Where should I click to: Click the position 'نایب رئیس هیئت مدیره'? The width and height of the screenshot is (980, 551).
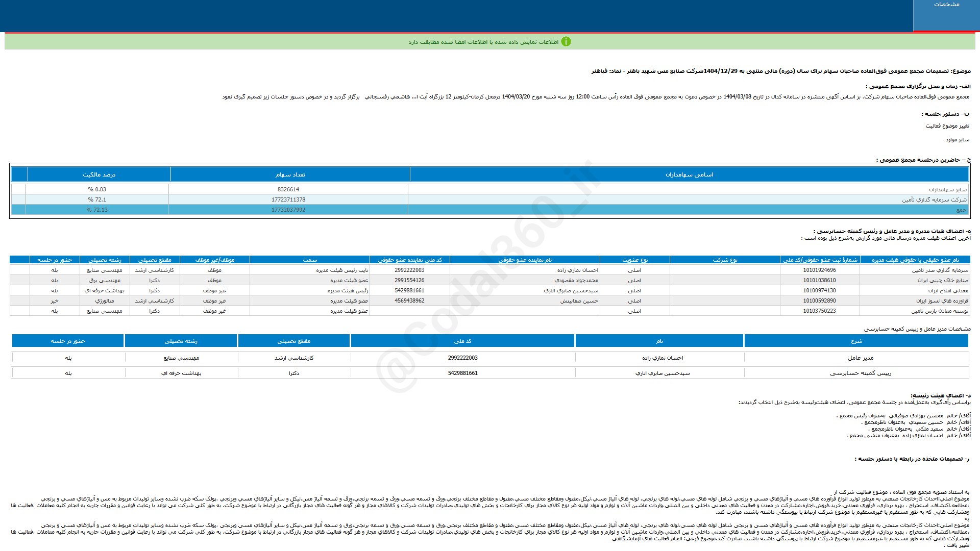coord(342,270)
